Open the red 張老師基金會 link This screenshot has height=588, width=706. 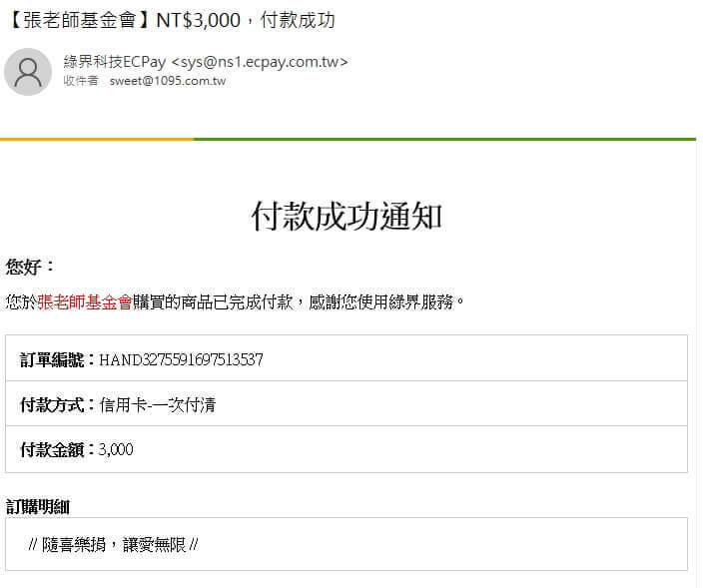(x=85, y=301)
